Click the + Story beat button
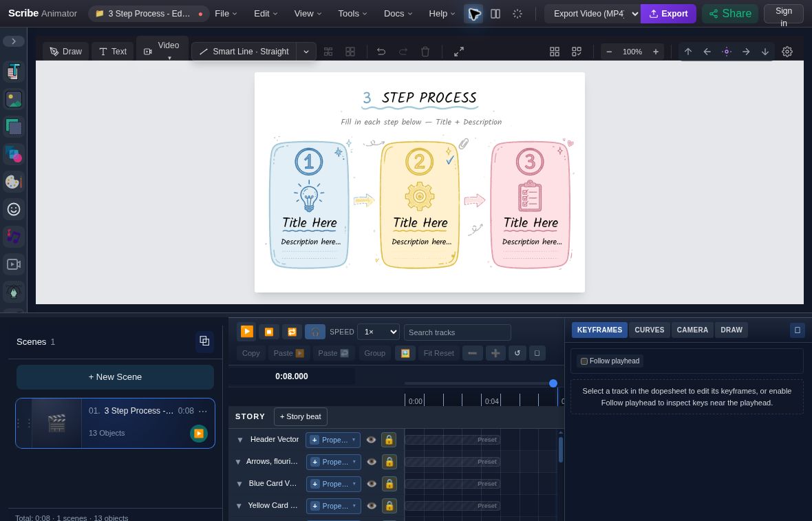Screen dimensions: 812x521 pyautogui.click(x=300, y=416)
